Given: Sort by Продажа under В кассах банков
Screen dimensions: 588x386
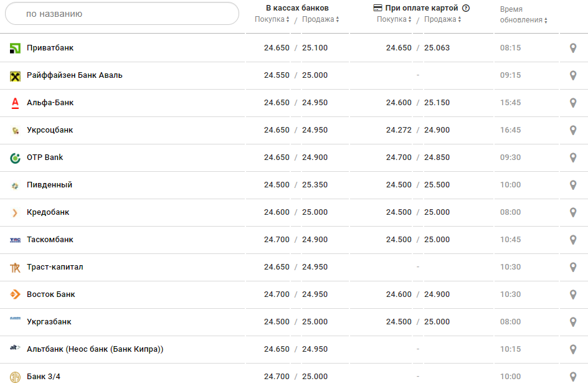Looking at the screenshot, I should 320,19.
